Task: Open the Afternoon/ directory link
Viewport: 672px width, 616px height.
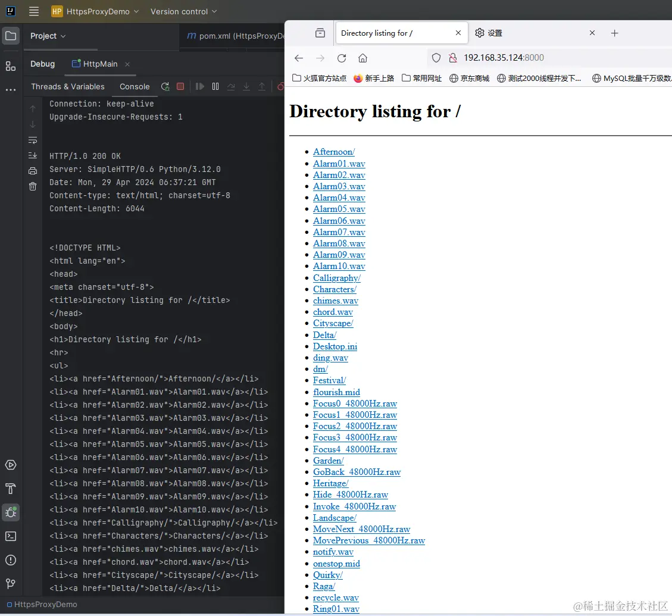Action: (x=334, y=152)
